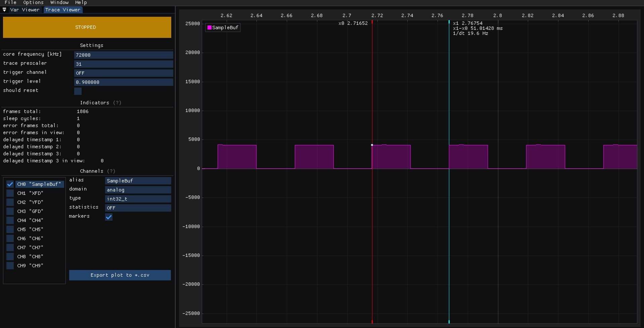Open the statistics dropdown
This screenshot has height=328, width=644.
point(138,208)
